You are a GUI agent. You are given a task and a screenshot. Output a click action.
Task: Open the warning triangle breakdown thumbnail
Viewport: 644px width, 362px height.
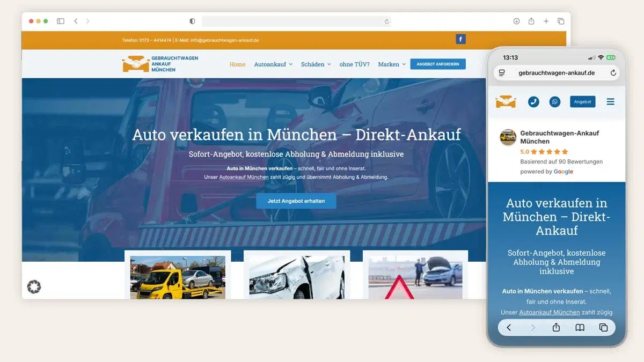(x=415, y=277)
